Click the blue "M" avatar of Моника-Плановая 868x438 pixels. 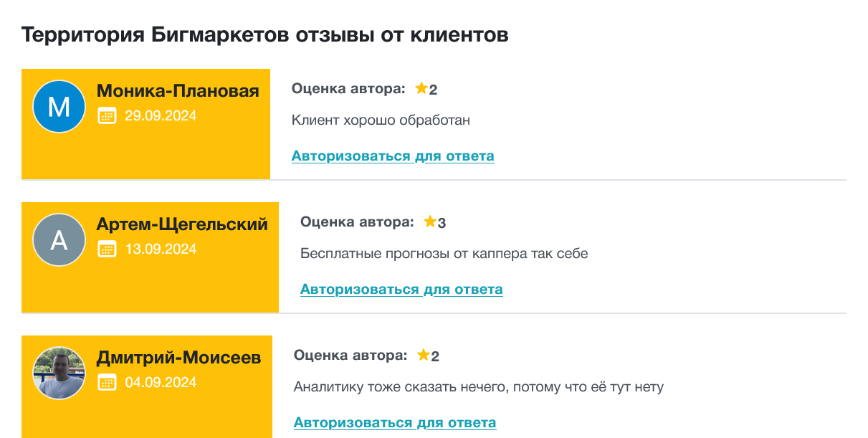click(59, 107)
